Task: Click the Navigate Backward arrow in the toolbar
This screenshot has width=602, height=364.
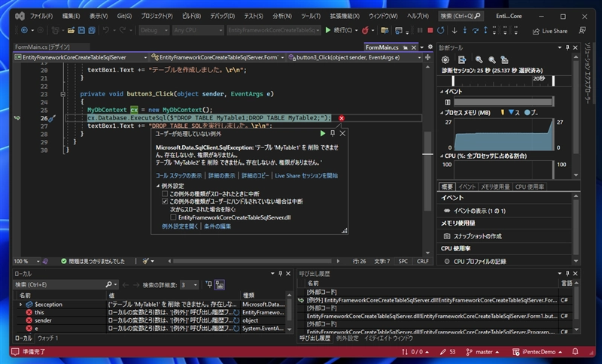Action: [x=24, y=30]
